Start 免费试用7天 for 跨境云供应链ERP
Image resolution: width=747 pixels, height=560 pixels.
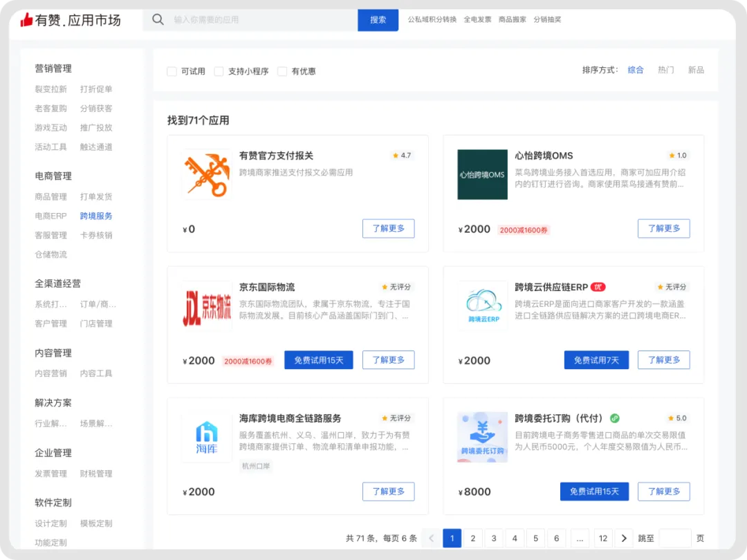tap(596, 360)
